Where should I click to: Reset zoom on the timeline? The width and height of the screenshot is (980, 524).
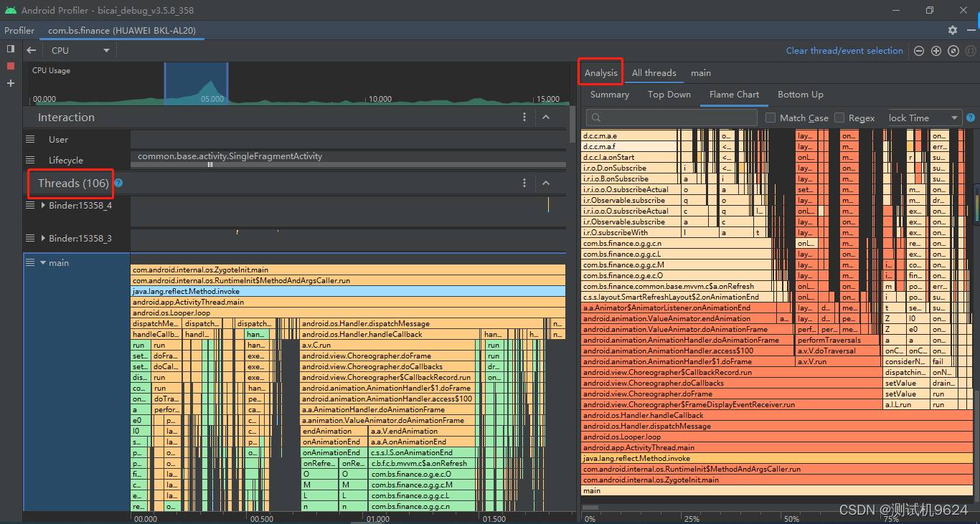(x=953, y=51)
